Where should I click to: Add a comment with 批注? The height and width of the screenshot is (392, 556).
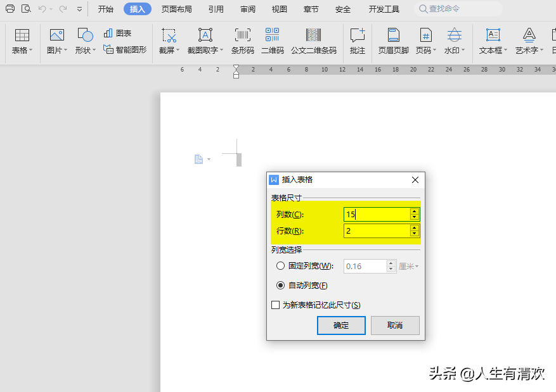click(358, 41)
